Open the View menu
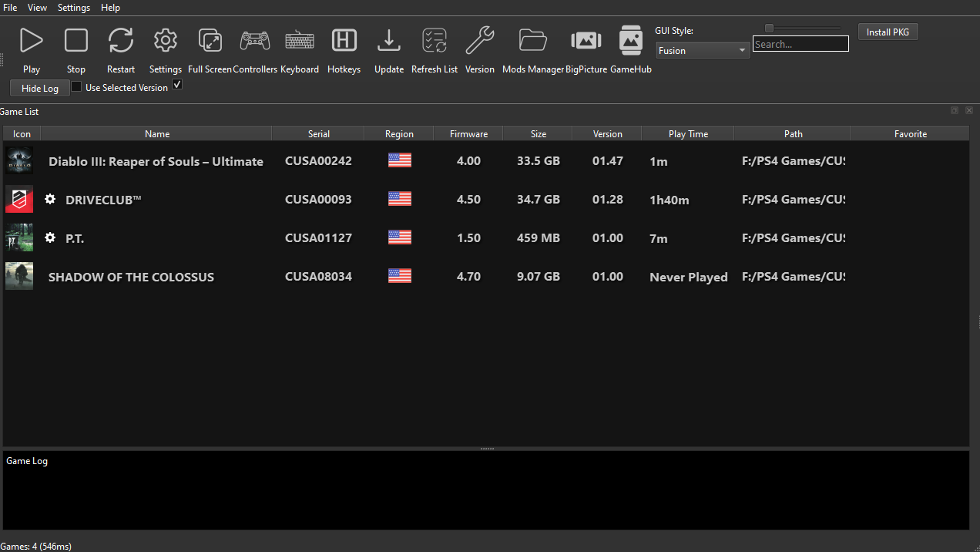The width and height of the screenshot is (980, 552). coord(37,7)
